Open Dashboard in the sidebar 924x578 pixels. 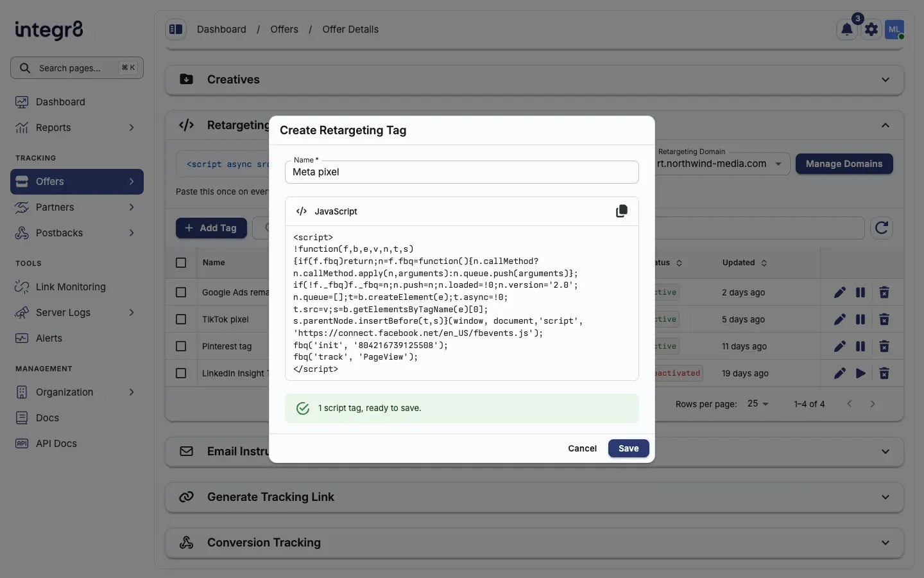point(77,102)
